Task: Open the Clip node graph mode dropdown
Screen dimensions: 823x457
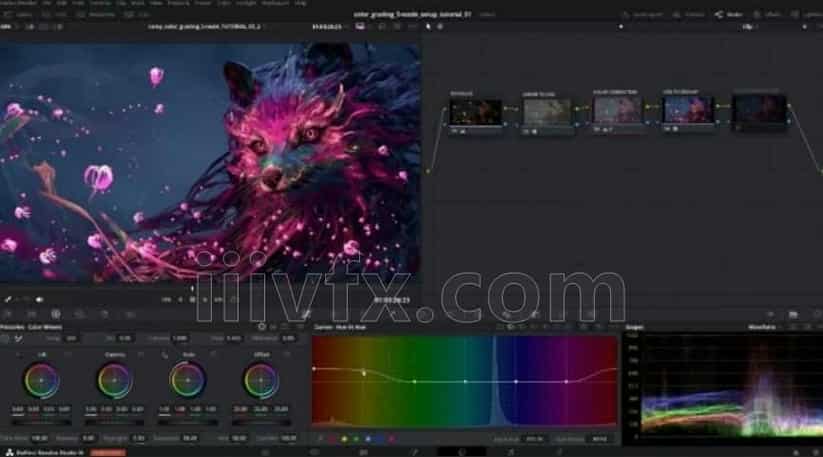Action: [x=750, y=26]
